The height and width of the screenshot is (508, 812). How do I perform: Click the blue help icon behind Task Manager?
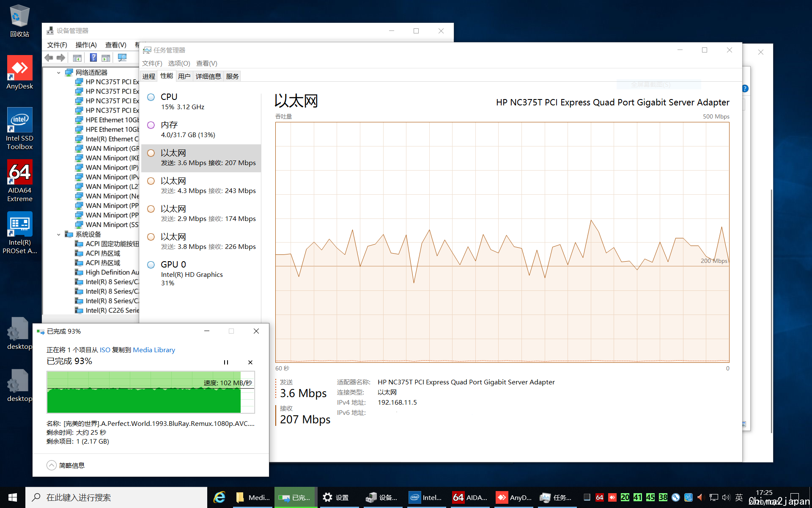tap(746, 88)
